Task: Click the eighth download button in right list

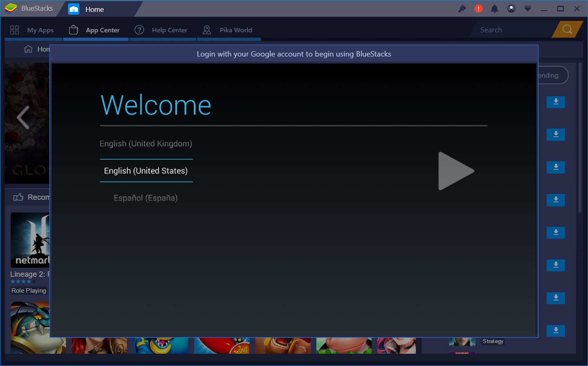Action: click(x=556, y=331)
